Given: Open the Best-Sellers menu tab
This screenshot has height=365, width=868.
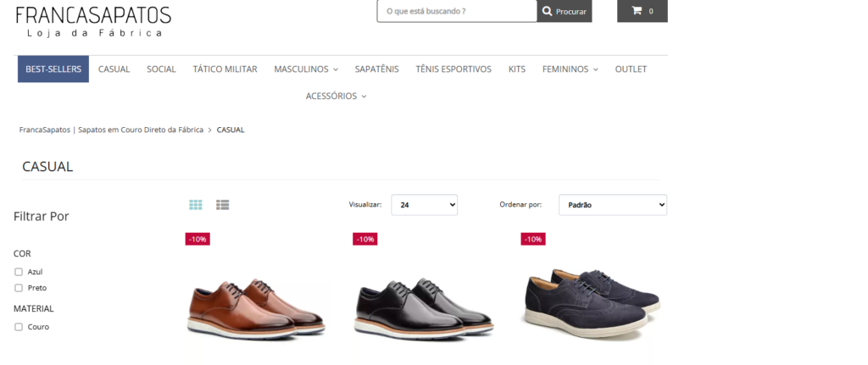Looking at the screenshot, I should point(53,69).
